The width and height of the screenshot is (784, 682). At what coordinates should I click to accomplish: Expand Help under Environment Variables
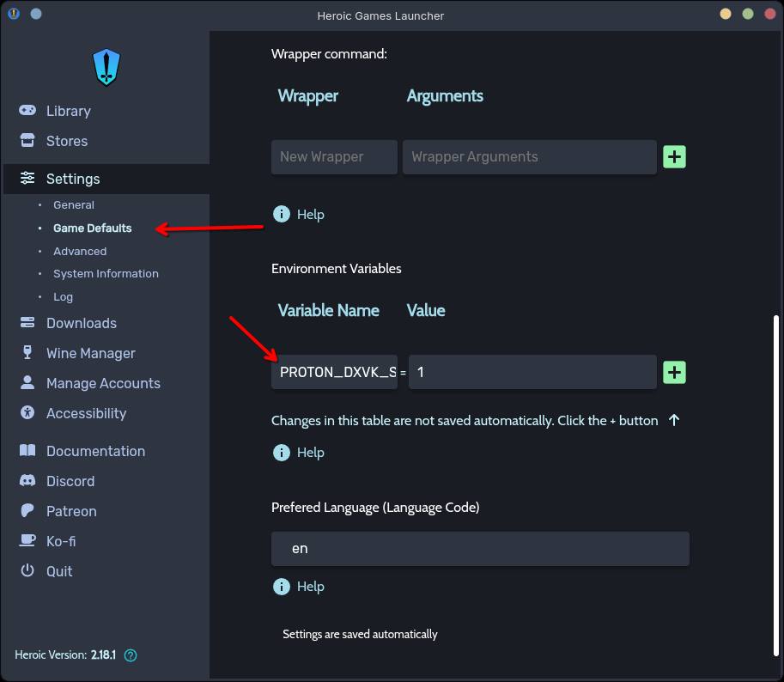point(299,453)
